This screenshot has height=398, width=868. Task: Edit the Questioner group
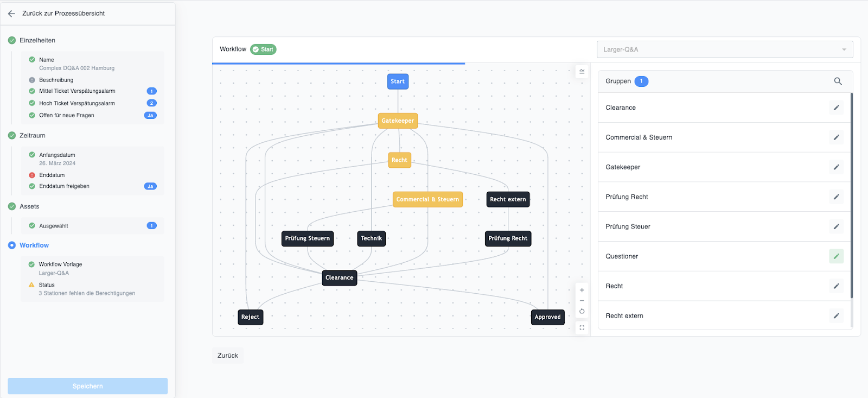(836, 256)
